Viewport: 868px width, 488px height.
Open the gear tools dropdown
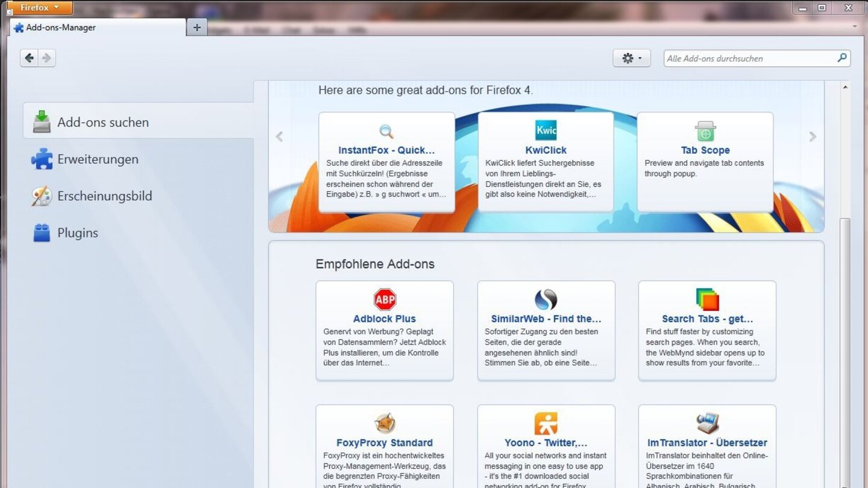[x=632, y=58]
